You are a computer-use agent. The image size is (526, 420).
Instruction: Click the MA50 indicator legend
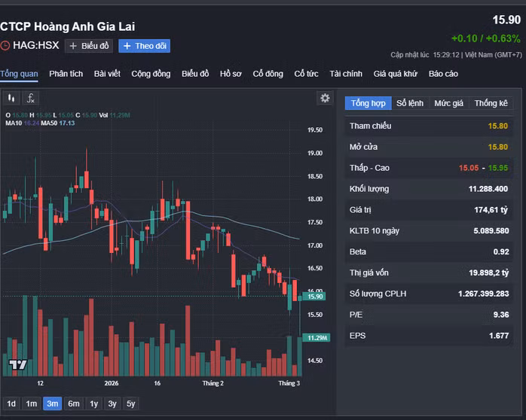click(x=58, y=123)
